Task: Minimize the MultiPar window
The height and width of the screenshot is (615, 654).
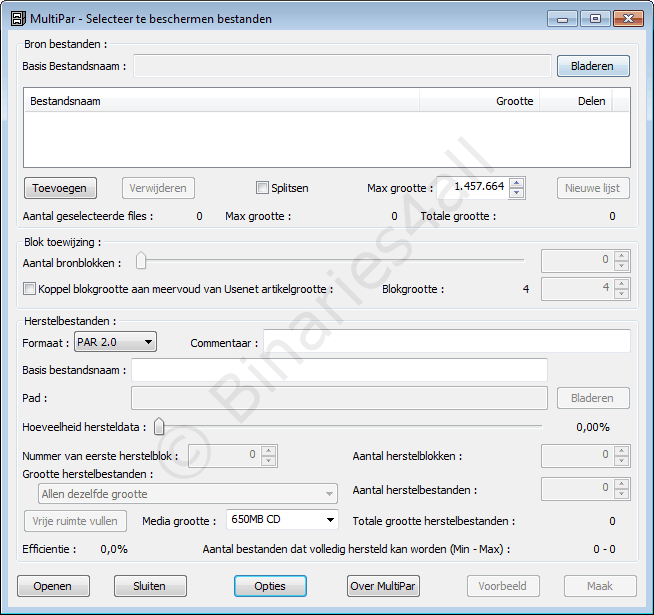Action: click(x=562, y=19)
